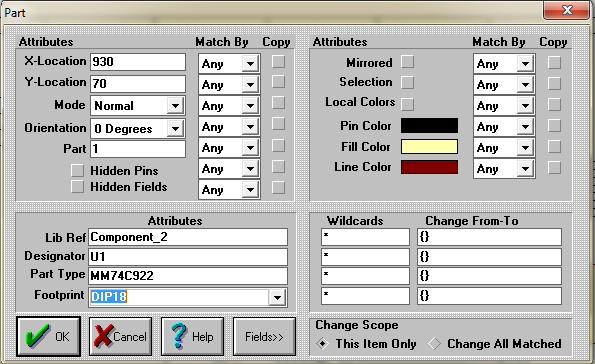Close the Part dialog window

[567, 10]
